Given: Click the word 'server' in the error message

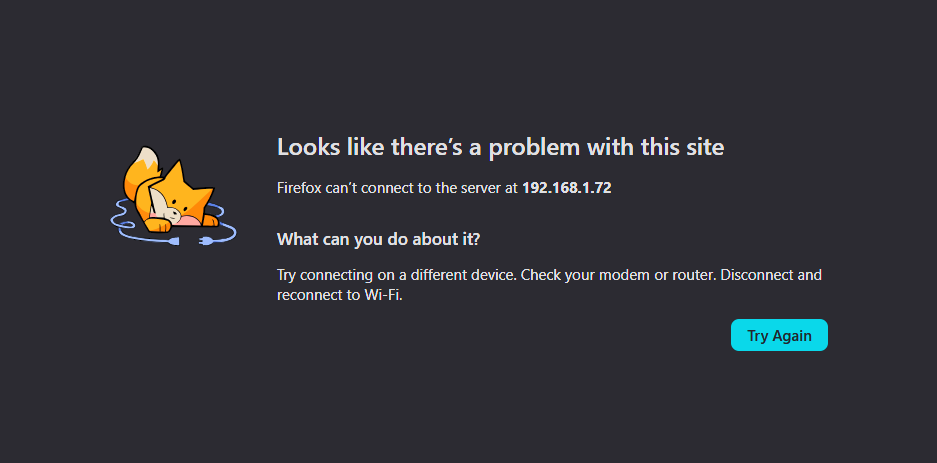Looking at the screenshot, I should [x=482, y=189].
